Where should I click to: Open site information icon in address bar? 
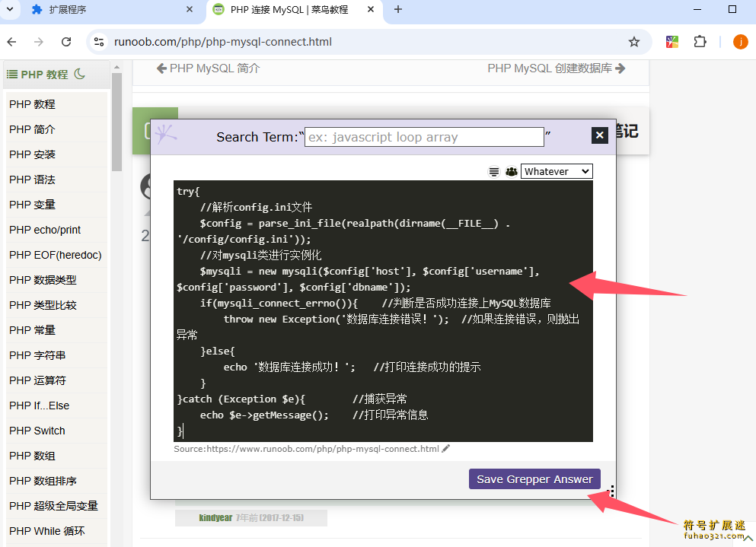click(99, 42)
